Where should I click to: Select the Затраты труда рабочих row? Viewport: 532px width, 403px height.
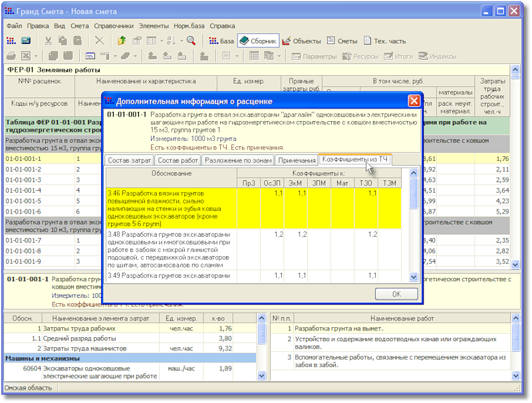click(130, 329)
